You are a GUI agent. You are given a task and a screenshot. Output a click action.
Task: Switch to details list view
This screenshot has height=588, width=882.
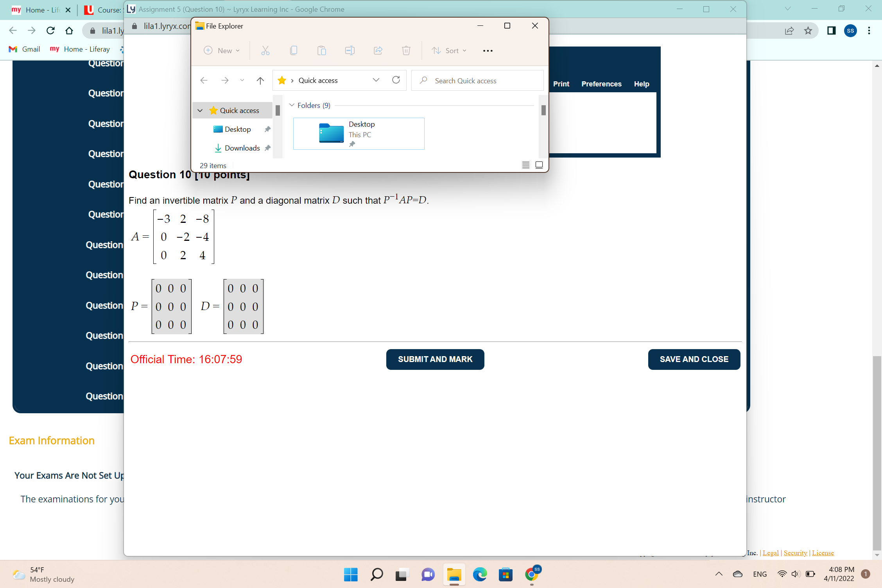click(526, 165)
